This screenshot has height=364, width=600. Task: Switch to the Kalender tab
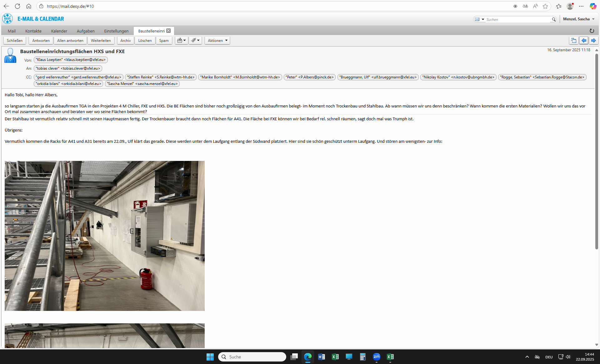click(x=59, y=31)
